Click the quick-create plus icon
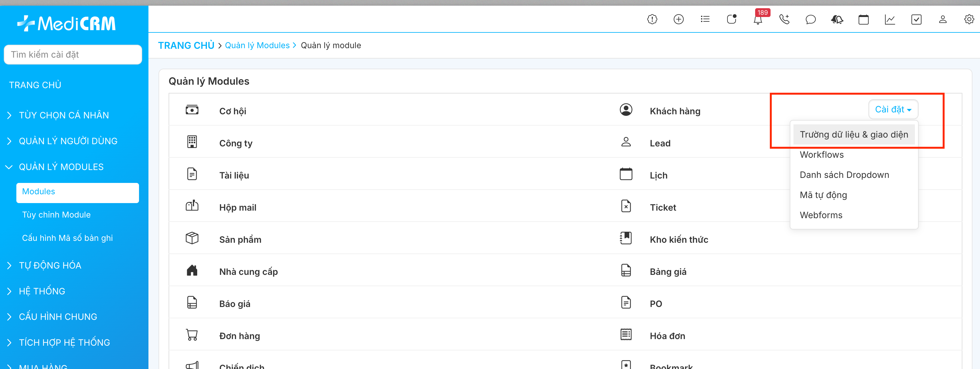The width and height of the screenshot is (980, 369). [x=678, y=20]
